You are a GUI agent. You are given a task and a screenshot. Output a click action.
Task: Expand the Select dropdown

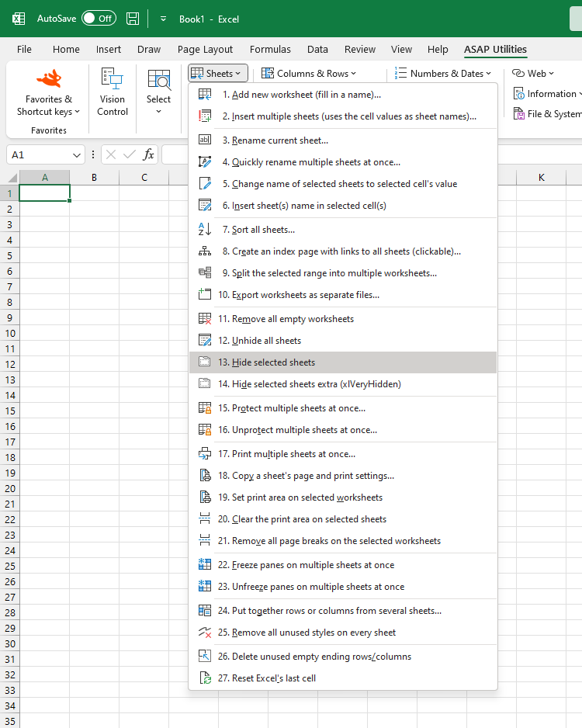coord(159,92)
